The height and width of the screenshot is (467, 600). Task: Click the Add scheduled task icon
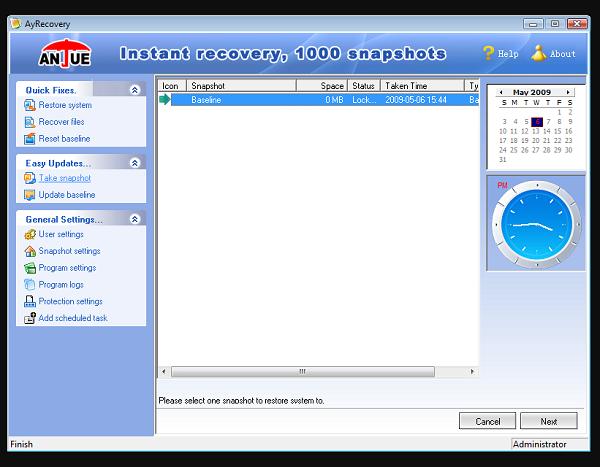[x=30, y=318]
